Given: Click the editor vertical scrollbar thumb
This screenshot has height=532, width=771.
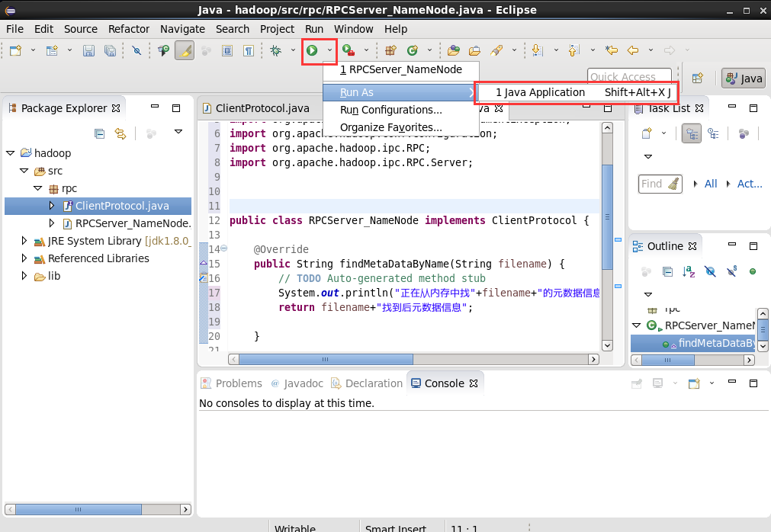Looking at the screenshot, I should (x=607, y=217).
